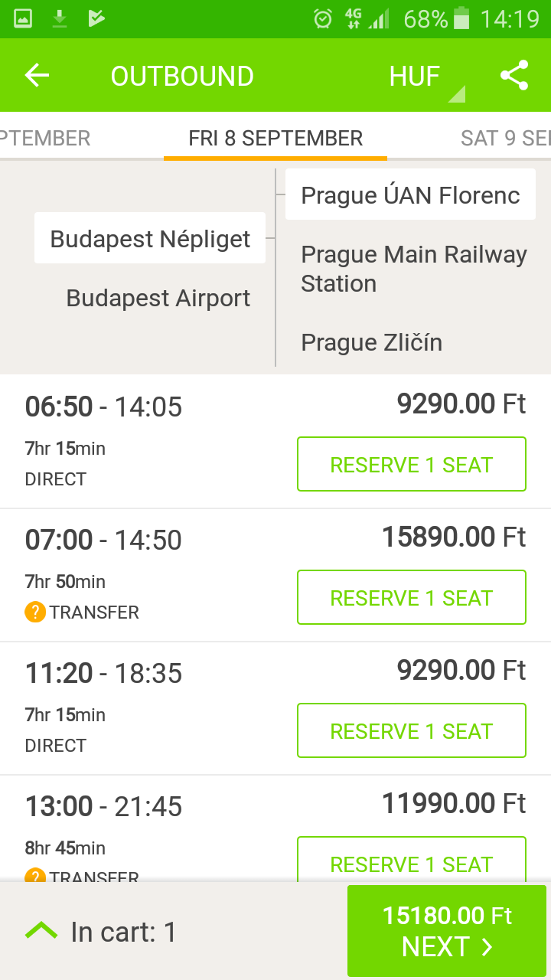This screenshot has height=980, width=551.
Task: Expand the In cart: 1 summary
Action: point(123,932)
